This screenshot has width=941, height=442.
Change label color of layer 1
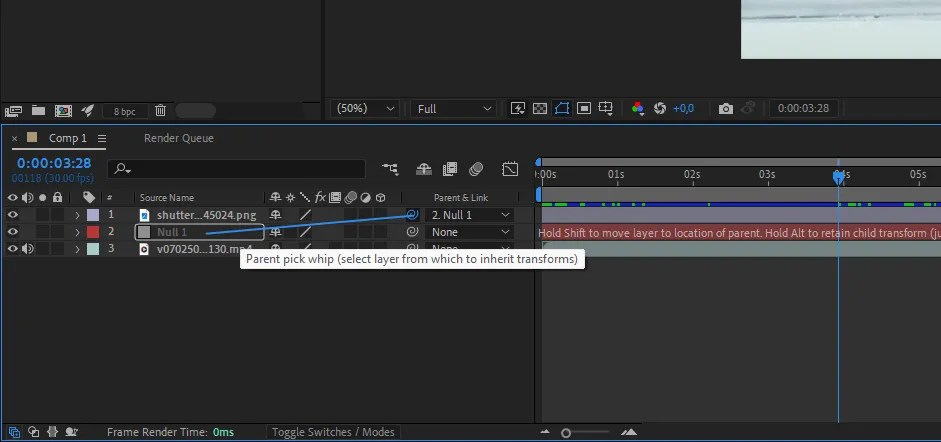tap(93, 215)
